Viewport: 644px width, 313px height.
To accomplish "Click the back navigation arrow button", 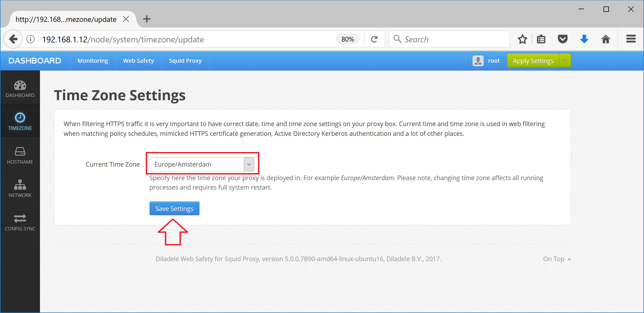I will pyautogui.click(x=12, y=39).
